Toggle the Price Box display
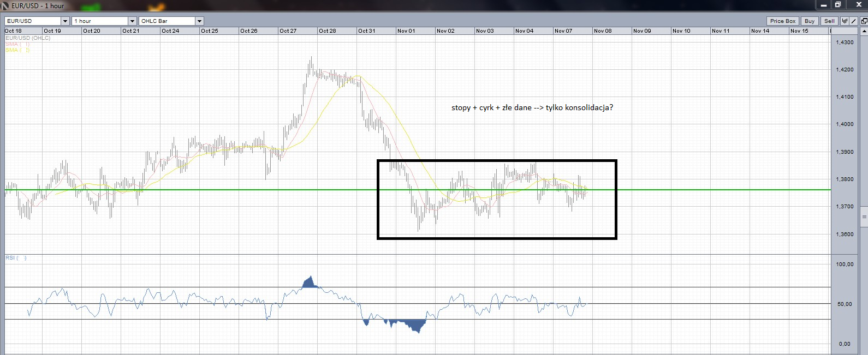 (x=782, y=21)
